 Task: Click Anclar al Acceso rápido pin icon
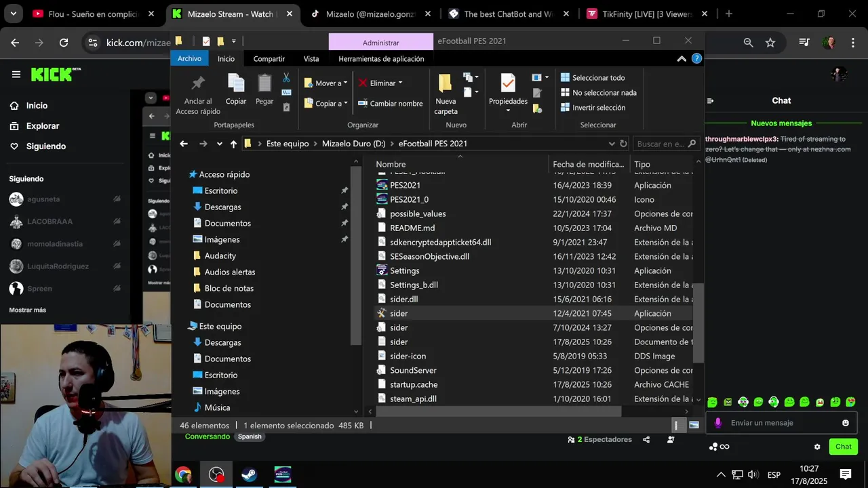(x=198, y=83)
